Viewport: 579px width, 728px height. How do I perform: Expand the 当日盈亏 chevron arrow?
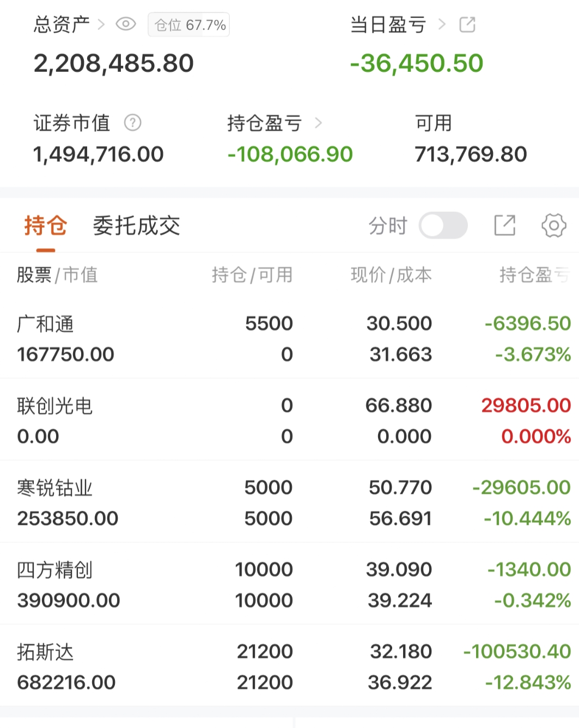click(442, 25)
